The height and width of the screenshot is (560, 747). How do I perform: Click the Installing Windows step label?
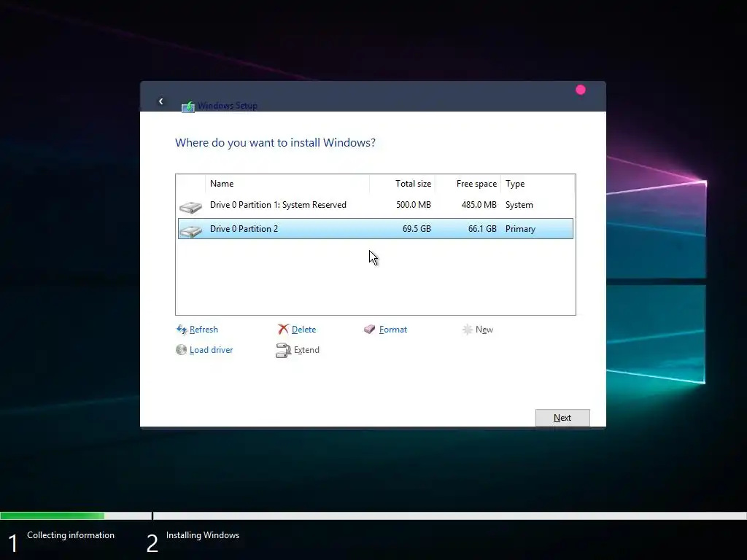(x=203, y=535)
